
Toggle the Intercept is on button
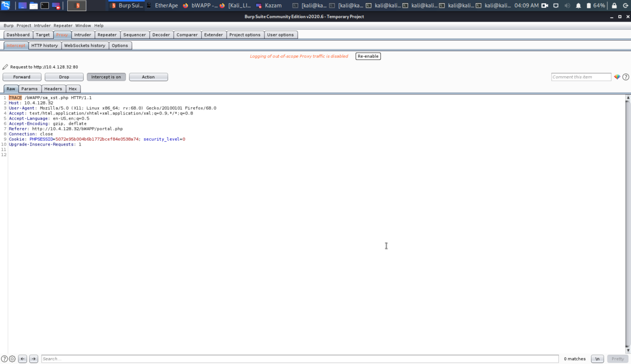(x=106, y=77)
